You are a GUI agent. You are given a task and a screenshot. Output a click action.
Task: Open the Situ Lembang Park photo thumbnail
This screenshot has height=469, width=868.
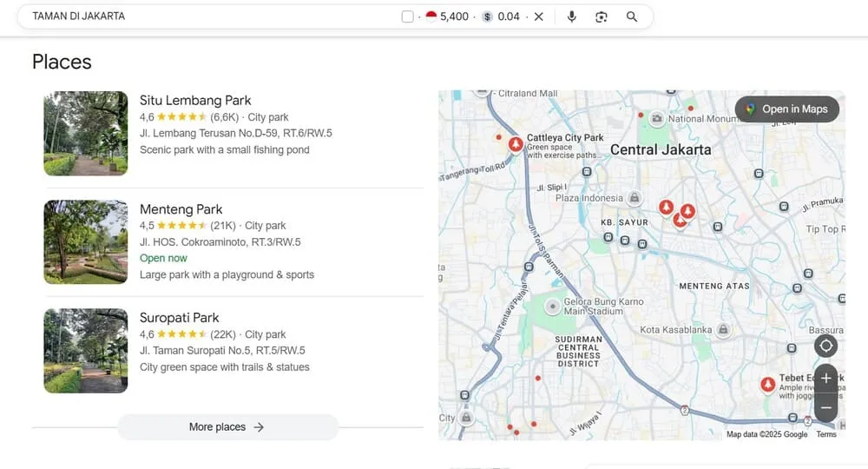(86, 134)
